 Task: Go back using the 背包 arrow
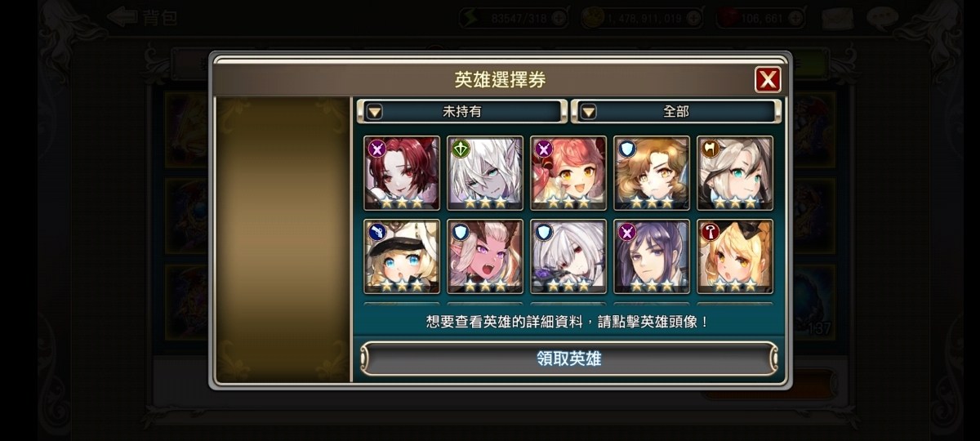click(x=141, y=17)
